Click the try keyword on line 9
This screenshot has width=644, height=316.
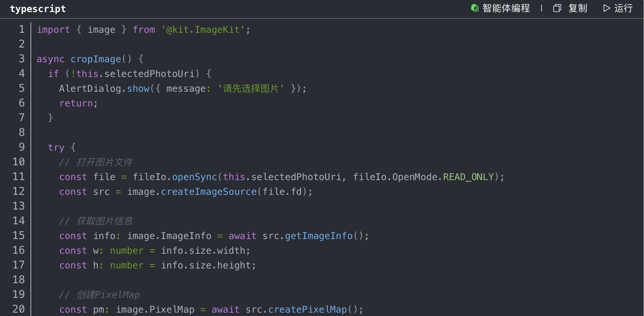click(x=56, y=148)
